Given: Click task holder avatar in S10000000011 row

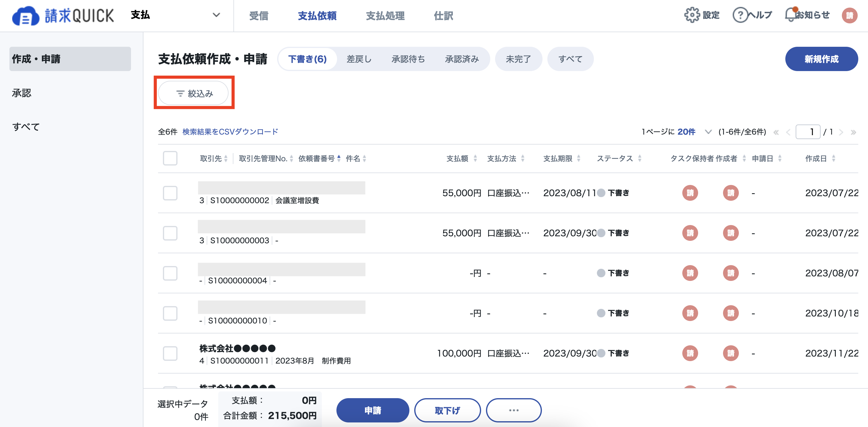Looking at the screenshot, I should click(x=690, y=353).
